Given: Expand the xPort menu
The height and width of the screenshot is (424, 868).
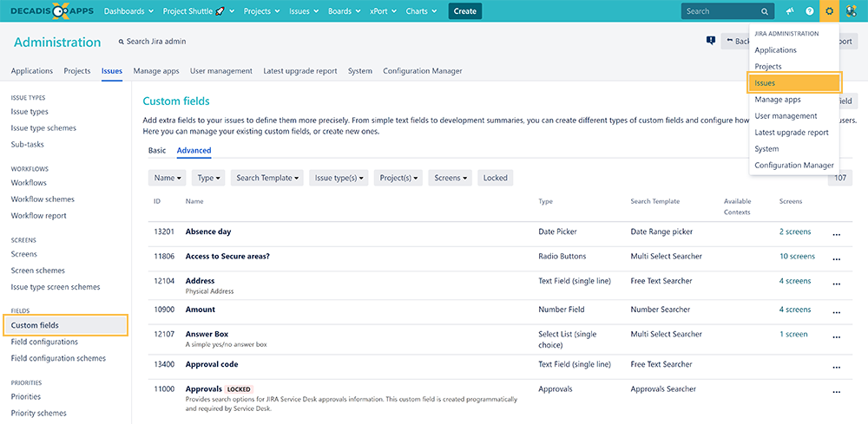Looking at the screenshot, I should (383, 11).
